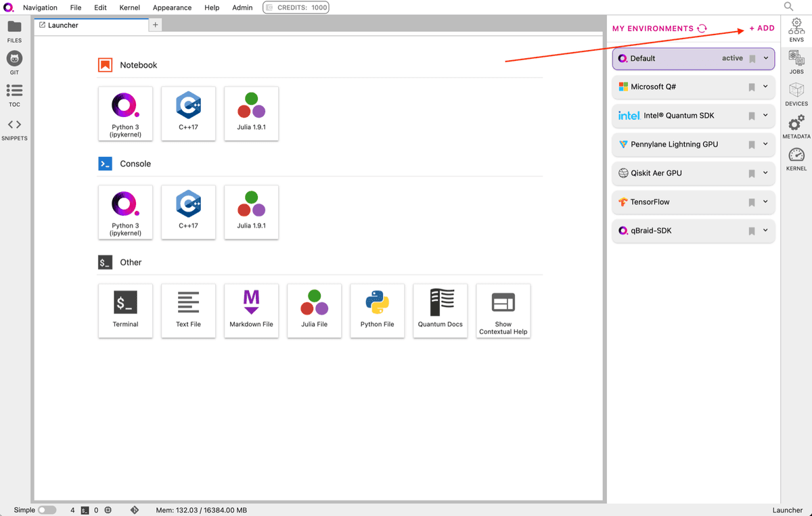
Task: Open the Devices panel icon
Action: 796,94
